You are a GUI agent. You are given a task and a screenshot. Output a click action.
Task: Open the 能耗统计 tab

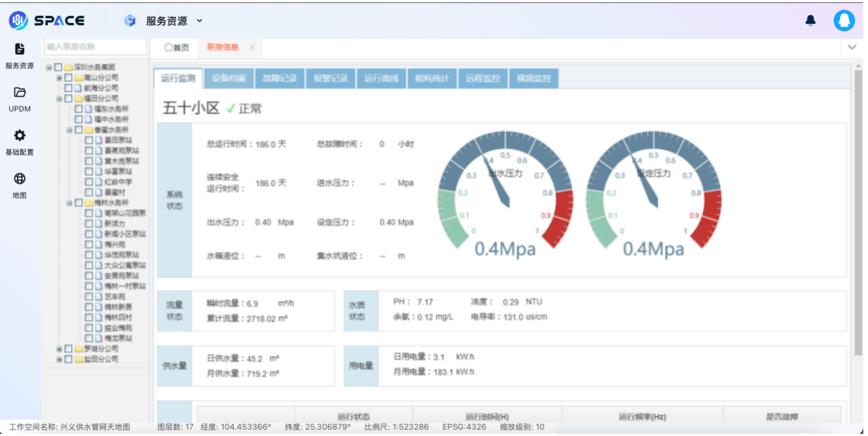click(x=432, y=78)
